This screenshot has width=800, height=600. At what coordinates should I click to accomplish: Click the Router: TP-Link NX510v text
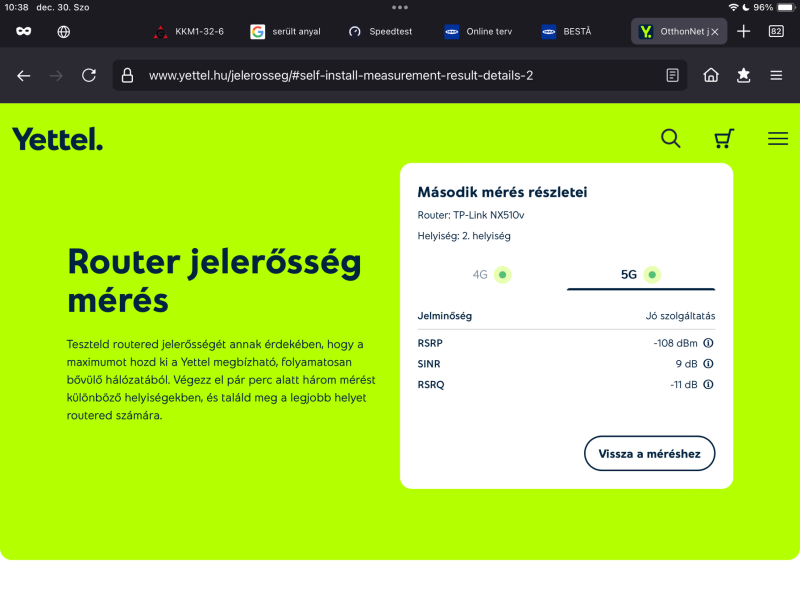(x=471, y=215)
